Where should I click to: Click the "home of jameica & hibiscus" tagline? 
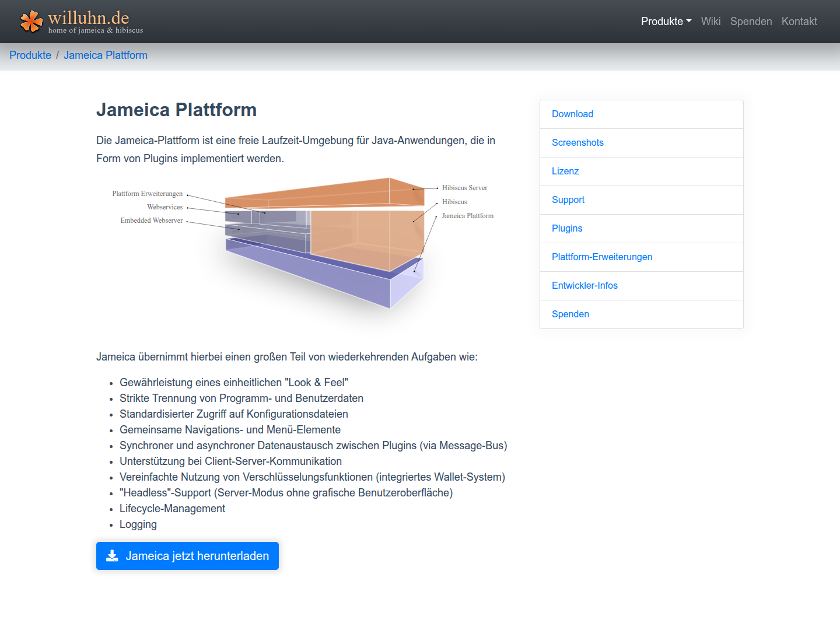tap(96, 30)
